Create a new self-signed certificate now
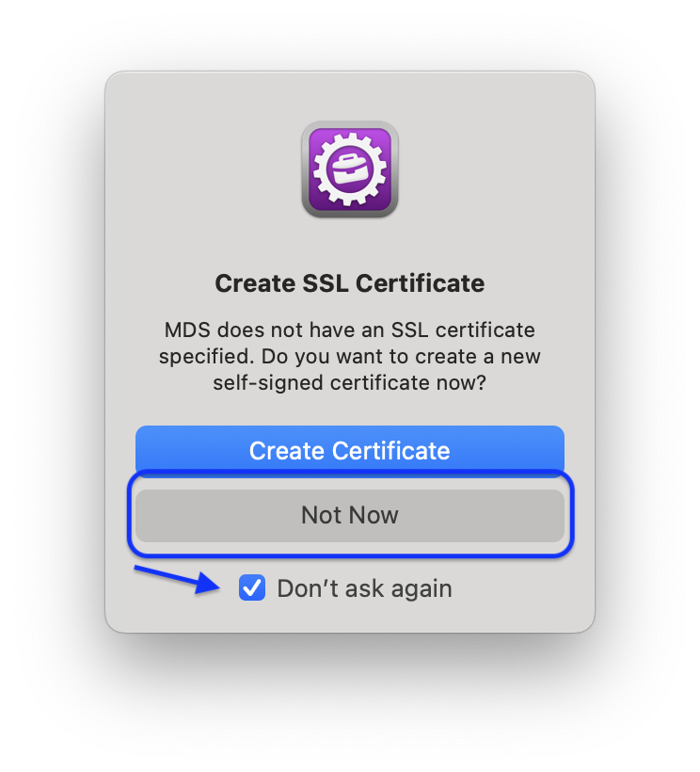 point(350,449)
